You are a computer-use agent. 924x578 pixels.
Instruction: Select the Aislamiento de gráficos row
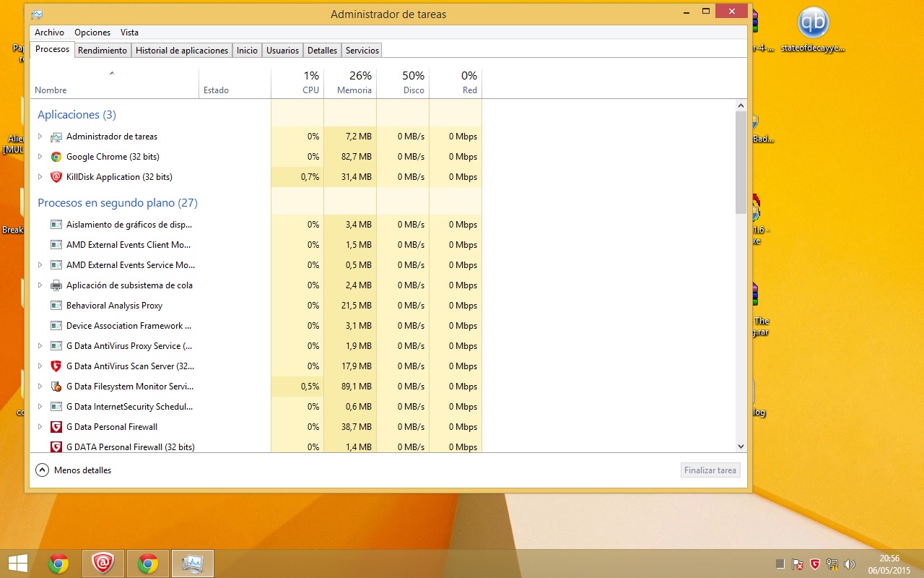(256, 225)
